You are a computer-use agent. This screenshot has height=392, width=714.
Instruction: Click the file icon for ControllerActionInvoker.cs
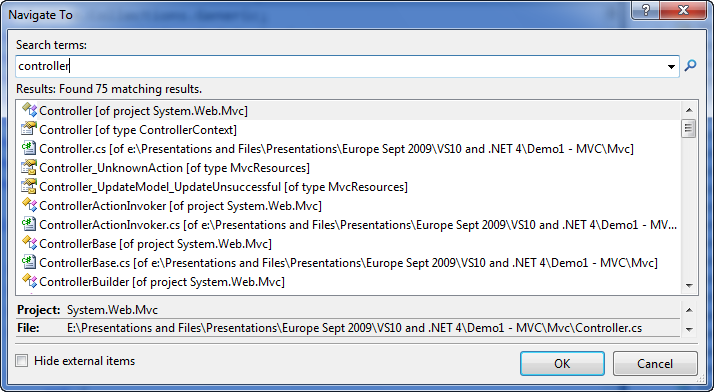[29, 224]
